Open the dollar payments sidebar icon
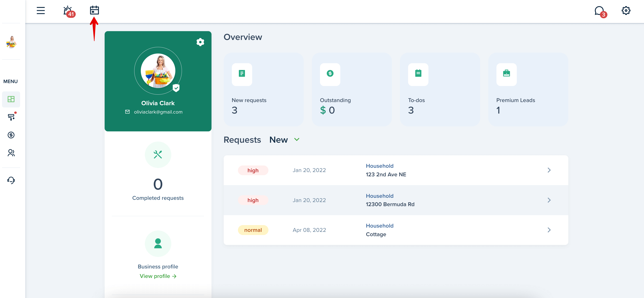Image resolution: width=644 pixels, height=298 pixels. tap(11, 135)
